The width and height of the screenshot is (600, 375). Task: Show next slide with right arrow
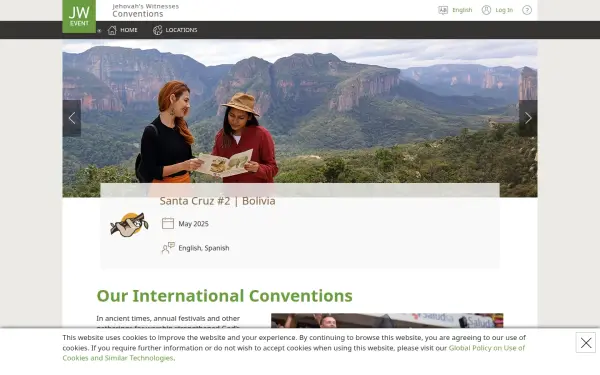[528, 118]
